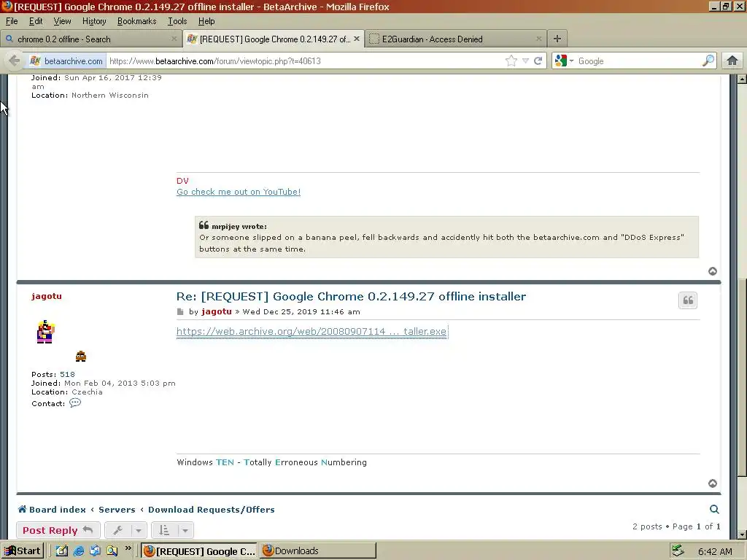Click the first quick launch notepad icon
Screen dimensions: 747x560
click(x=62, y=551)
